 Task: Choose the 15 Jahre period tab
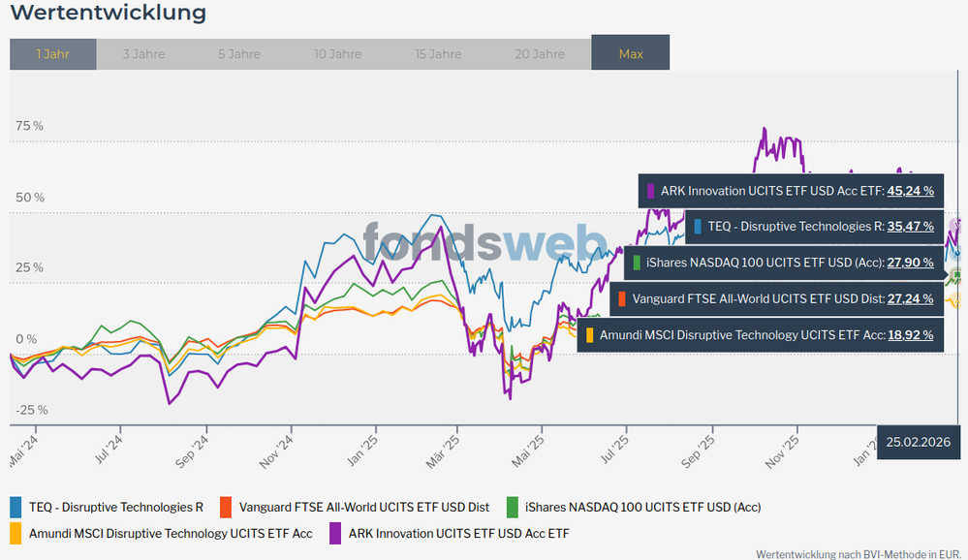tap(438, 53)
